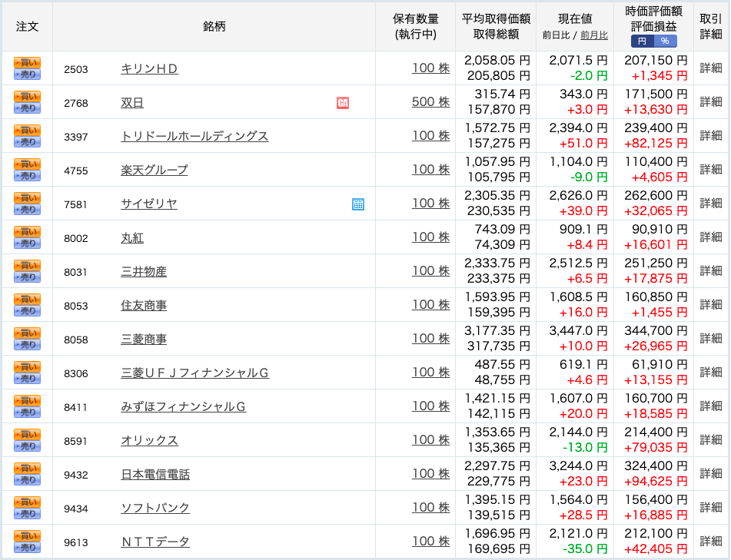Viewport: 731px width, 560px height.
Task: Open the 丸紅 stock link
Action: click(x=132, y=238)
